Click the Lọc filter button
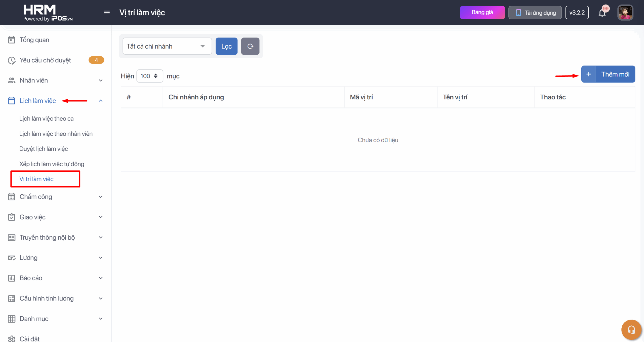Image resolution: width=644 pixels, height=342 pixels. point(226,46)
